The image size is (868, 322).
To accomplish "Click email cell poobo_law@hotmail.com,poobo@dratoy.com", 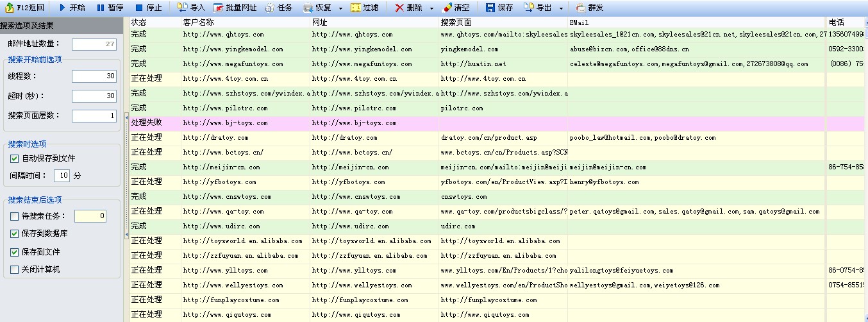I will pyautogui.click(x=697, y=138).
